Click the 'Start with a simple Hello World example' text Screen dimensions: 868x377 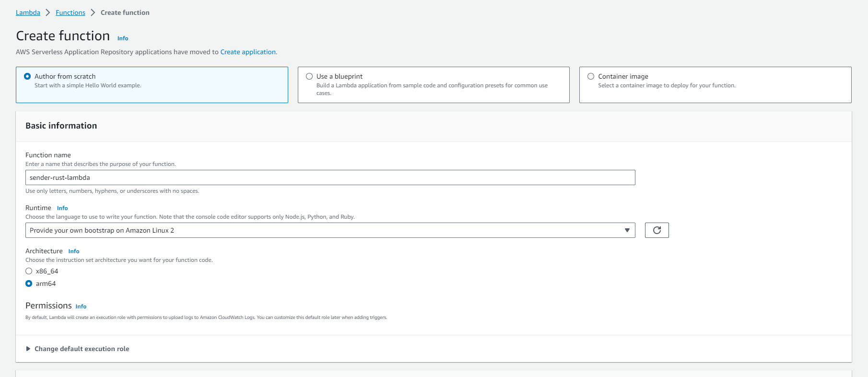click(88, 85)
